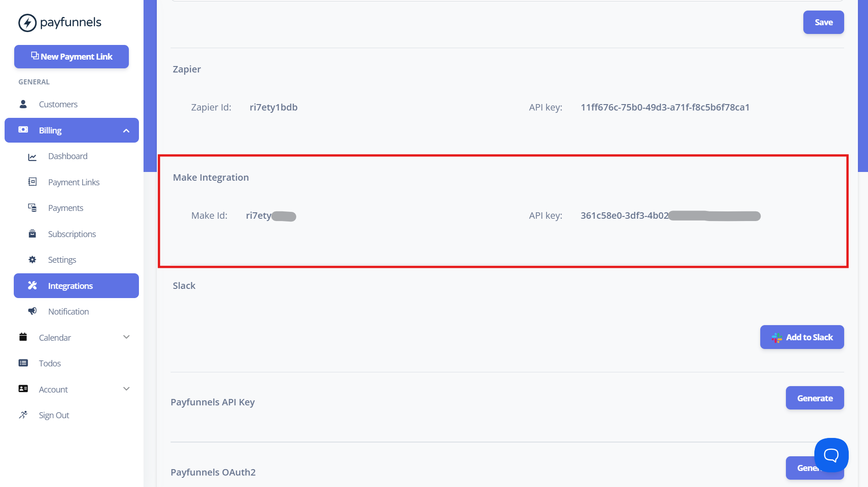Image resolution: width=868 pixels, height=487 pixels.
Task: Click the Todos list icon
Action: [23, 363]
